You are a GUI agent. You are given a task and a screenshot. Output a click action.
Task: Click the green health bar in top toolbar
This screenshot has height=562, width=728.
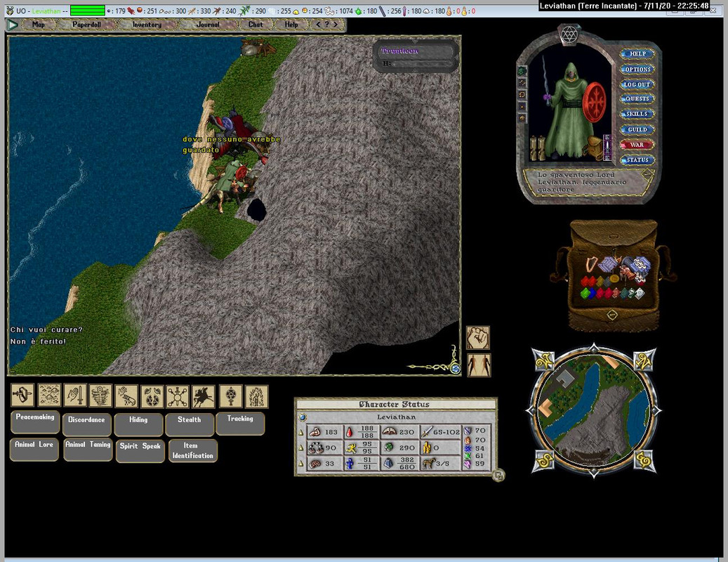click(88, 11)
